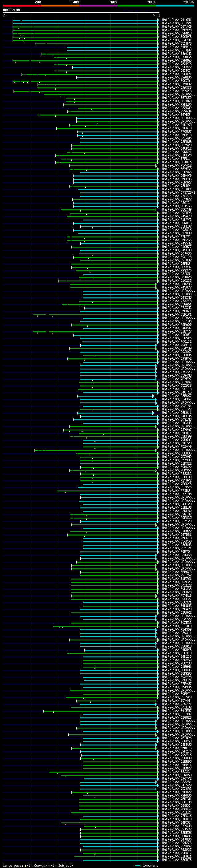Screen dimensions: 197x868
Task: Click the 580 end position label
Action: point(155,15)
